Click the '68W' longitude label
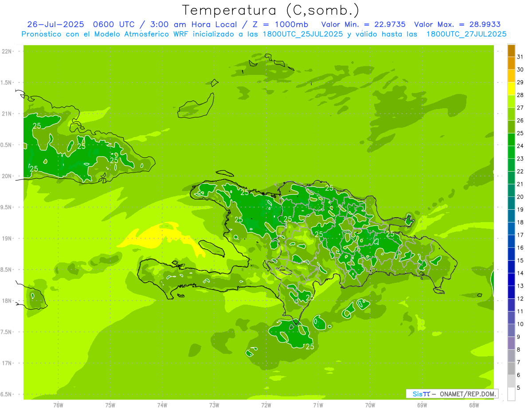Image resolution: width=532 pixels, height=411 pixels. (474, 405)
